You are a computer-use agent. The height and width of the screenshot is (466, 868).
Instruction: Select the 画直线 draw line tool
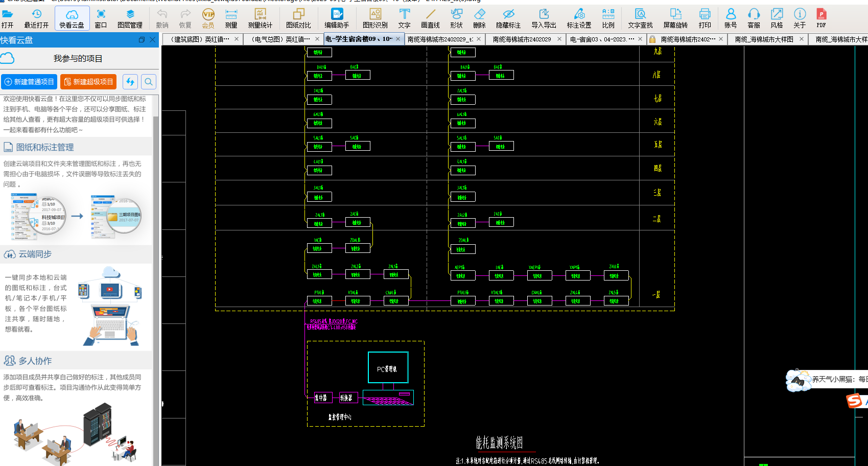431,18
